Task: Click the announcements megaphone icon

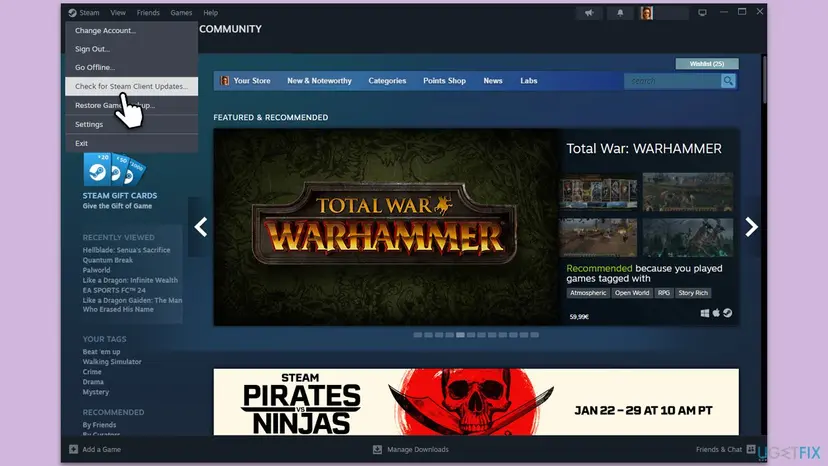Action: pos(589,13)
